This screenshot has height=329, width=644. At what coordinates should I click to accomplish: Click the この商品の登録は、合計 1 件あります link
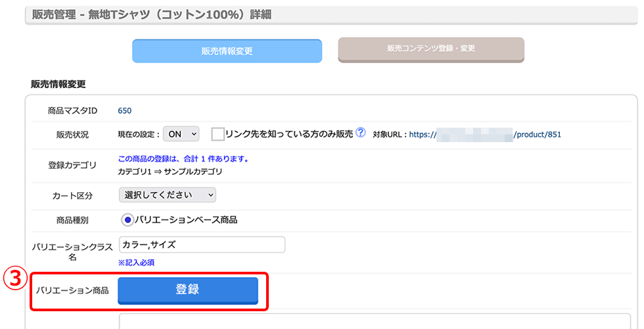pyautogui.click(x=183, y=159)
